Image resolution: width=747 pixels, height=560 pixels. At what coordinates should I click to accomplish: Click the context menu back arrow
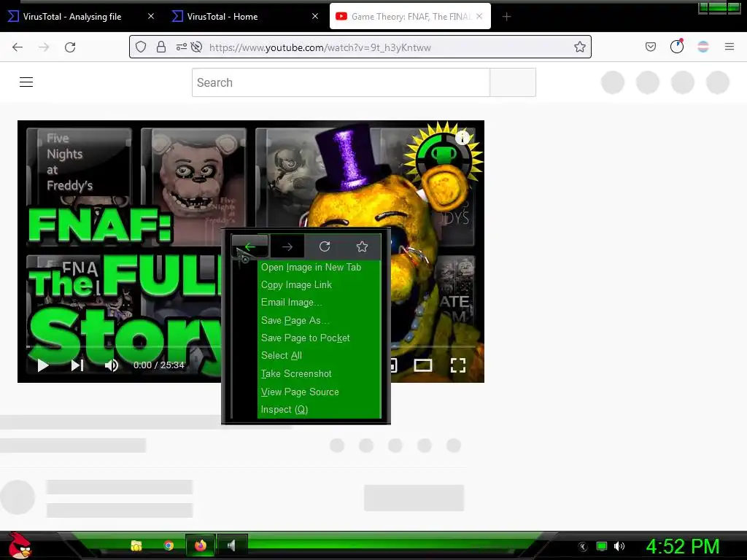pos(249,246)
